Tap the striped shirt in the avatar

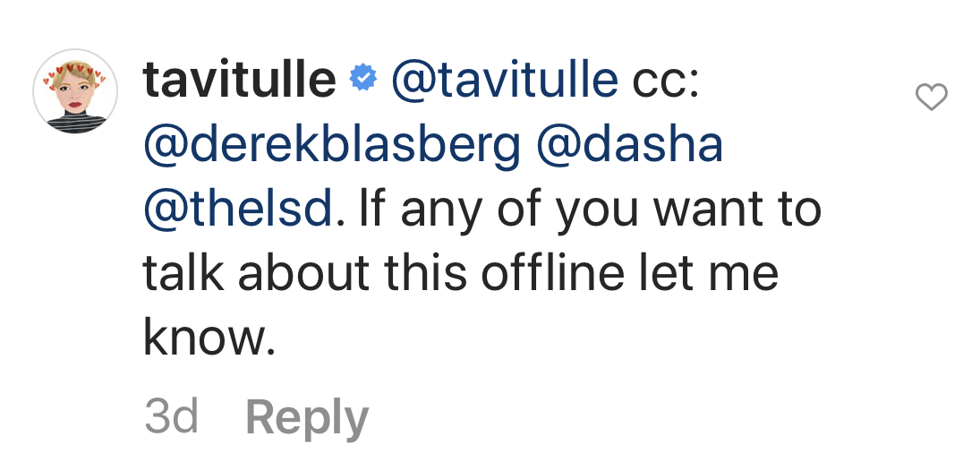pos(75,123)
